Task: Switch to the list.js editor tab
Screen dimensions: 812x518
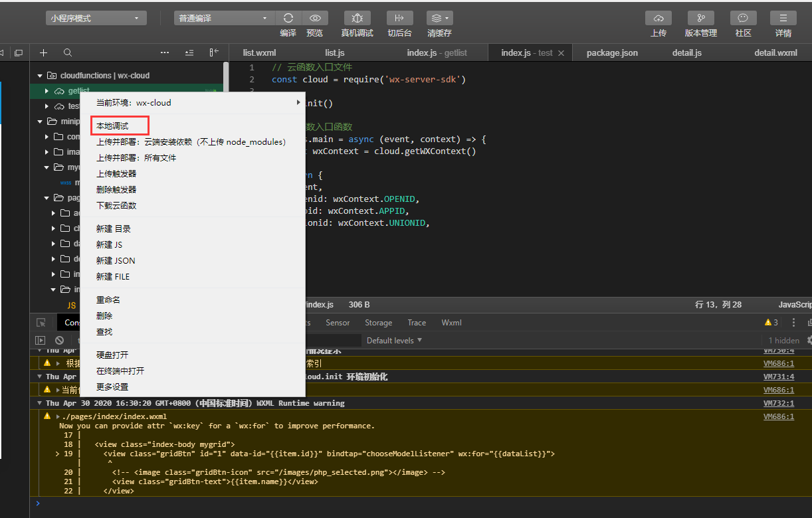Action: 334,52
